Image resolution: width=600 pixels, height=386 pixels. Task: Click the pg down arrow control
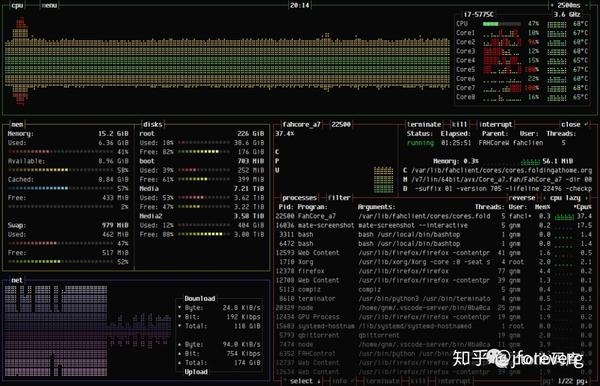[582, 381]
